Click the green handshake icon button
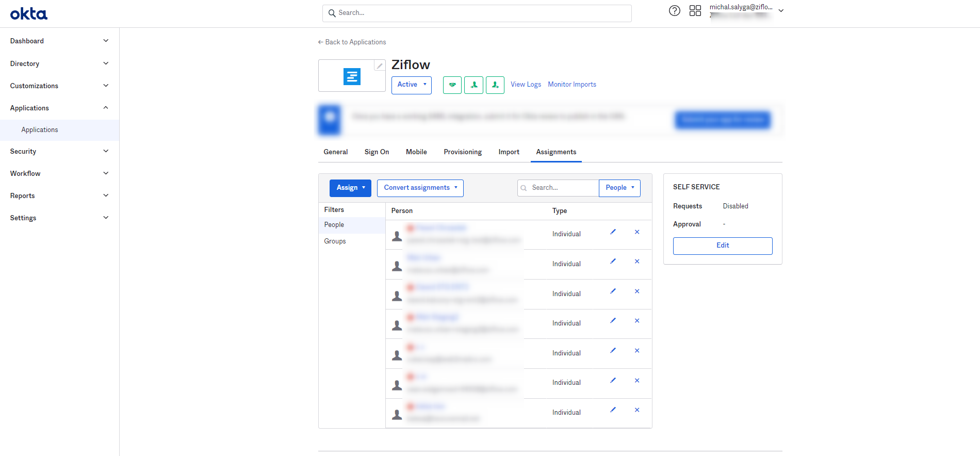Viewport: 980px width, 456px height. click(452, 85)
